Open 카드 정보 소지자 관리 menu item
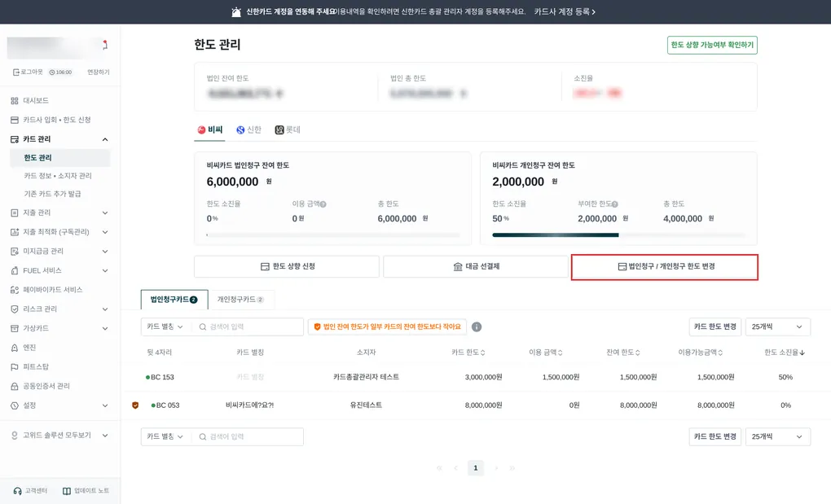831x504 pixels. pyautogui.click(x=58, y=176)
